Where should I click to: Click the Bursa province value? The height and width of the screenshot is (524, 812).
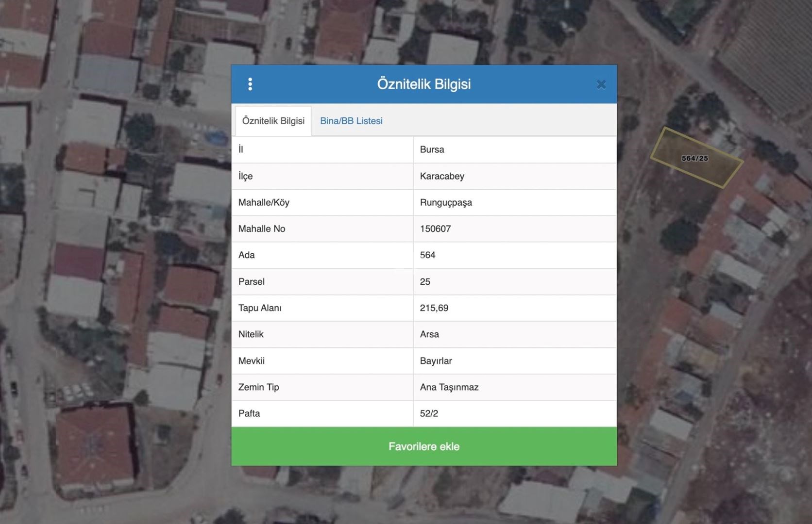coord(432,149)
